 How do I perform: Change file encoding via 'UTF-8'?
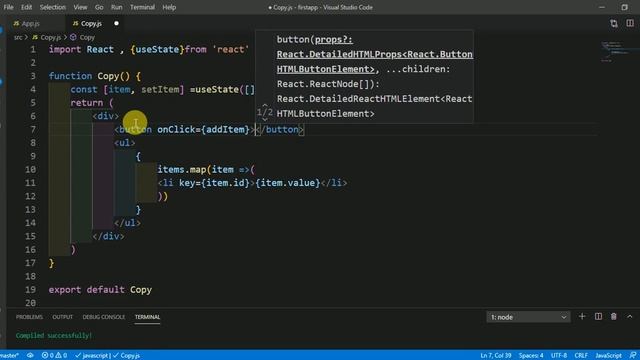[559, 356]
